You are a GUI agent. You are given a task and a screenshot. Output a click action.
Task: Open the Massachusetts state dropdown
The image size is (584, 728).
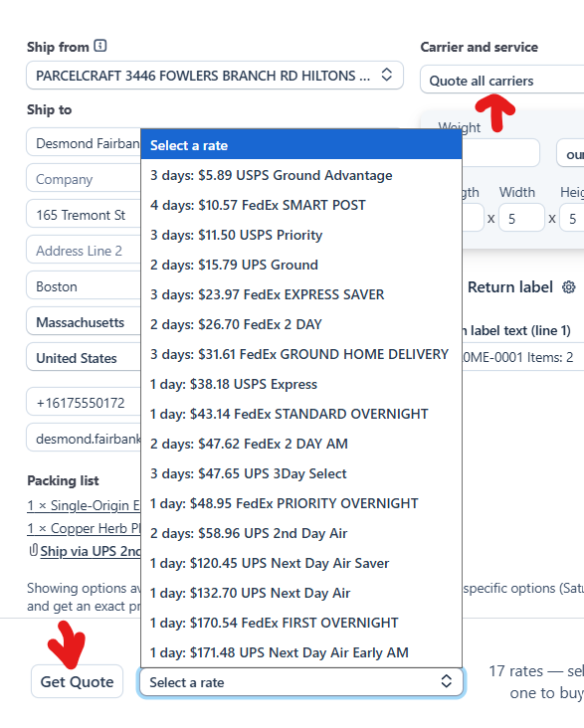84,322
